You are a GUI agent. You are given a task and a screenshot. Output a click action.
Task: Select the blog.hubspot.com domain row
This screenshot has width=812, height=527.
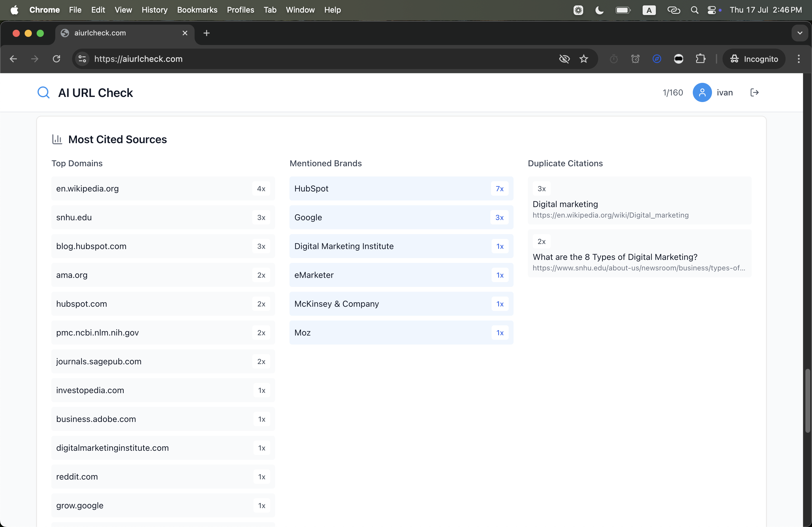click(163, 246)
